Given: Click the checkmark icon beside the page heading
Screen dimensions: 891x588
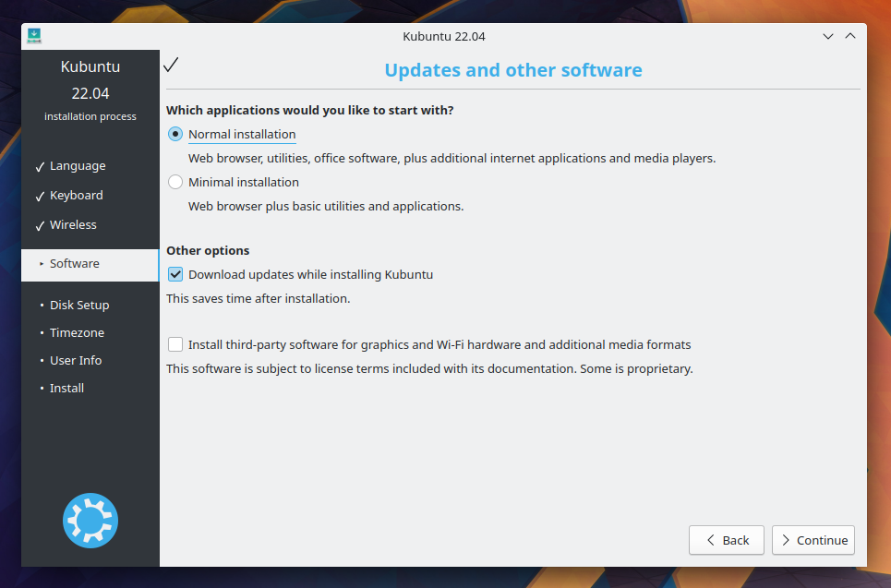Looking at the screenshot, I should [x=171, y=65].
